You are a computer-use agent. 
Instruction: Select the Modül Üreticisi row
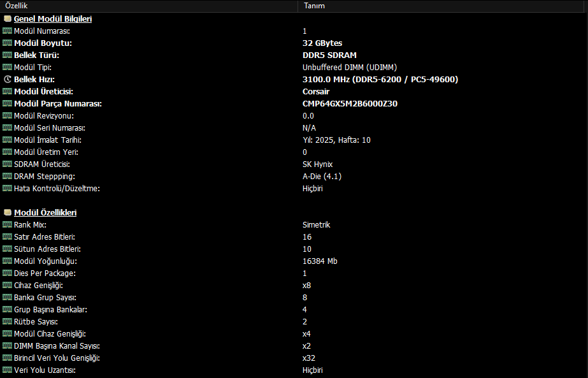pyautogui.click(x=294, y=92)
